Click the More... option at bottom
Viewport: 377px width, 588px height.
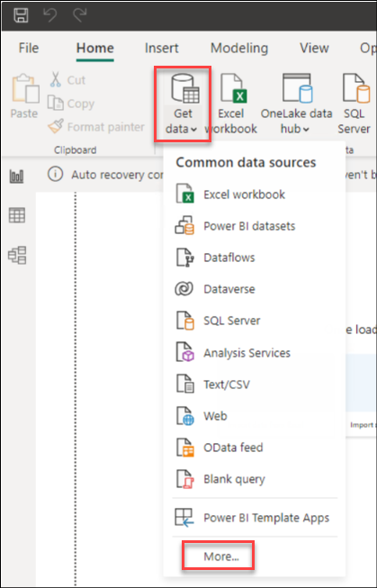pyautogui.click(x=221, y=556)
